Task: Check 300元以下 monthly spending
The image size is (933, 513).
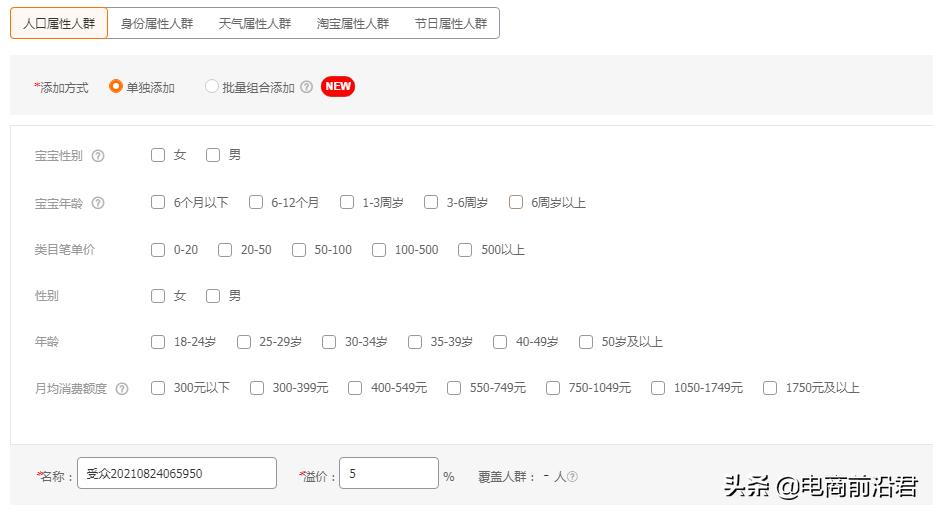Action: tap(158, 388)
